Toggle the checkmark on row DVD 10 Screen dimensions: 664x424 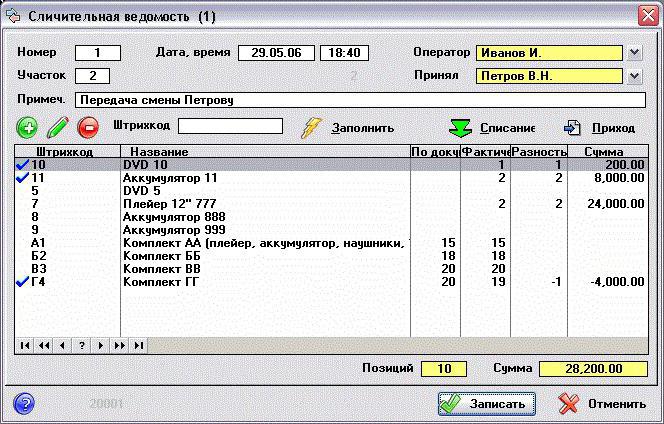click(x=23, y=164)
